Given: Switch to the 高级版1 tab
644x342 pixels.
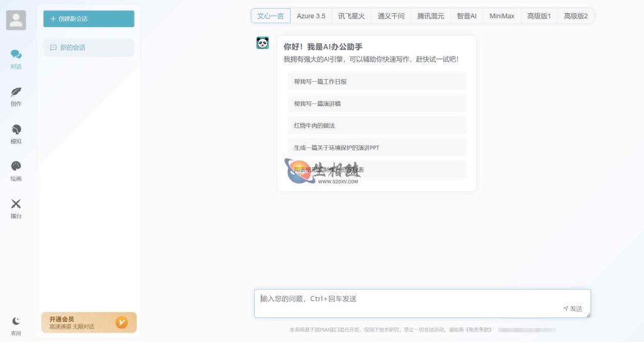Looking at the screenshot, I should [539, 16].
